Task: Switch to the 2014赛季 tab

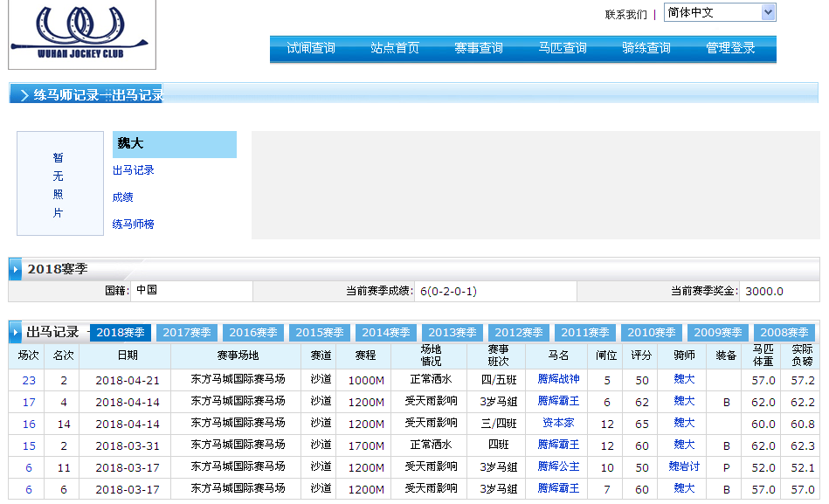Action: (387, 333)
